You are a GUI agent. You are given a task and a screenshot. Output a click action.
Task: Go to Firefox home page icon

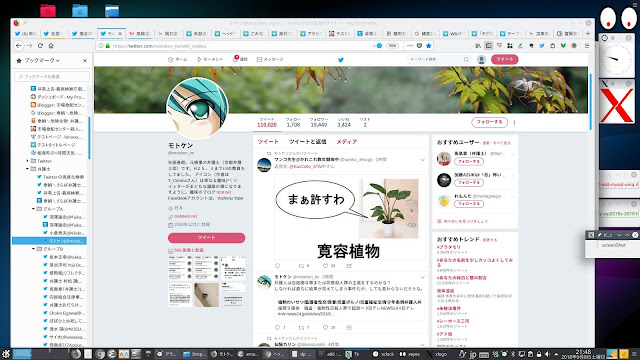(51, 46)
